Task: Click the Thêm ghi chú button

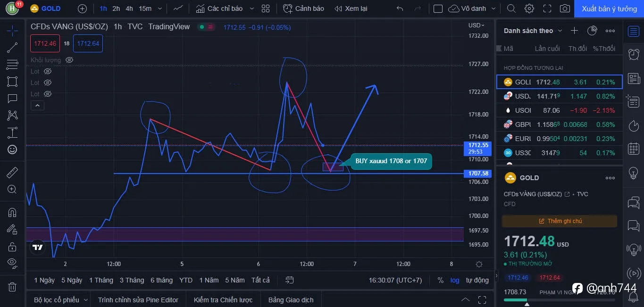Action: coord(560,221)
